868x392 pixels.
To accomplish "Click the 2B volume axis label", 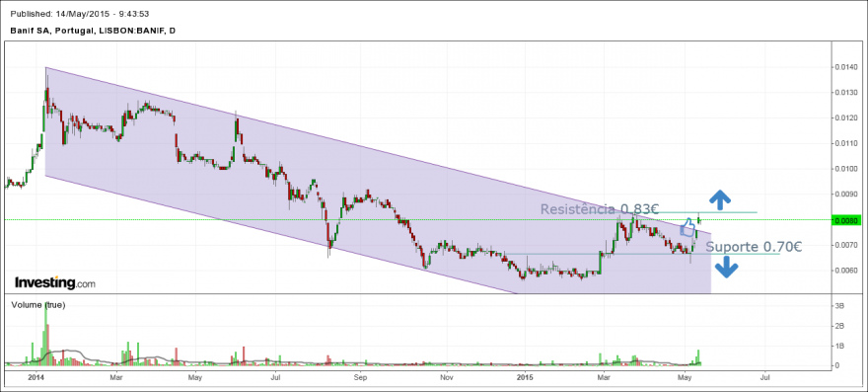I will click(839, 326).
